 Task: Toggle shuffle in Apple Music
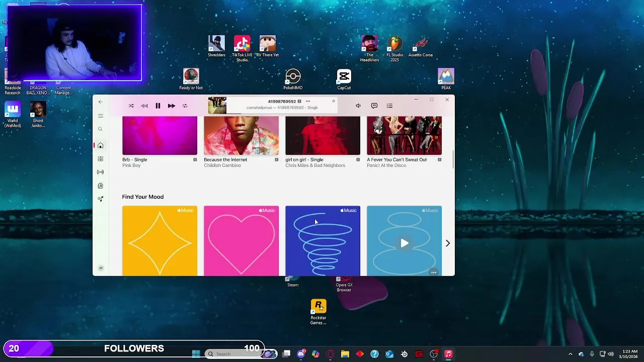(x=131, y=106)
